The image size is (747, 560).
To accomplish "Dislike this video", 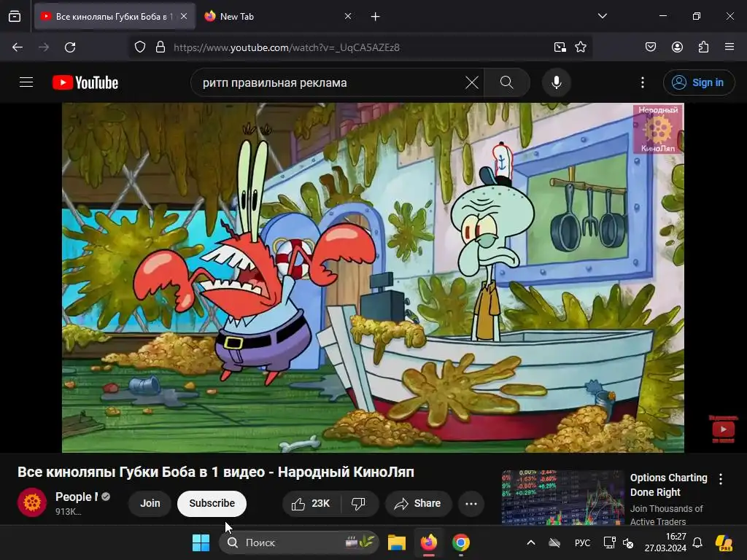I will click(359, 504).
